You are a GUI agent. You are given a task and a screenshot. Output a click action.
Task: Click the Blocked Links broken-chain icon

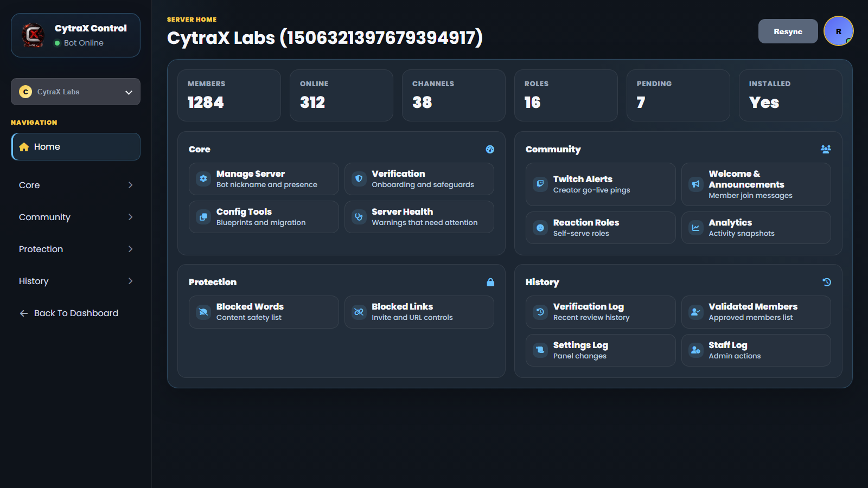359,312
